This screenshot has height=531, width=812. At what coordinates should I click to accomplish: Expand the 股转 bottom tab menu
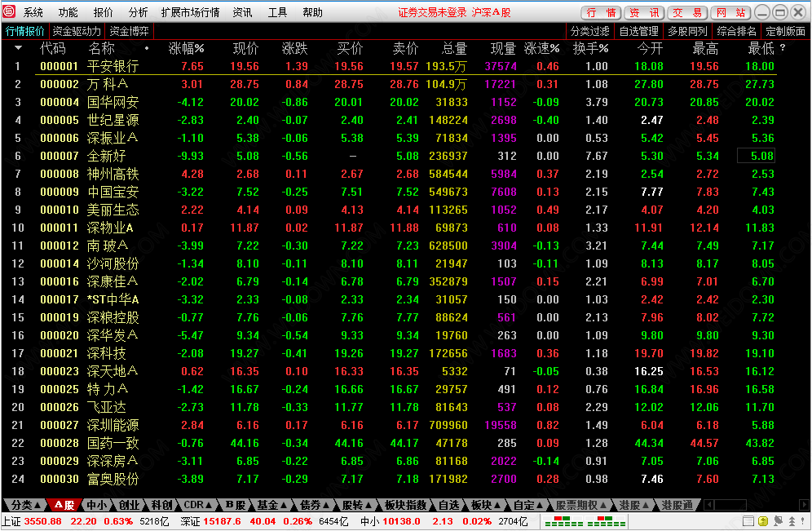[357, 505]
